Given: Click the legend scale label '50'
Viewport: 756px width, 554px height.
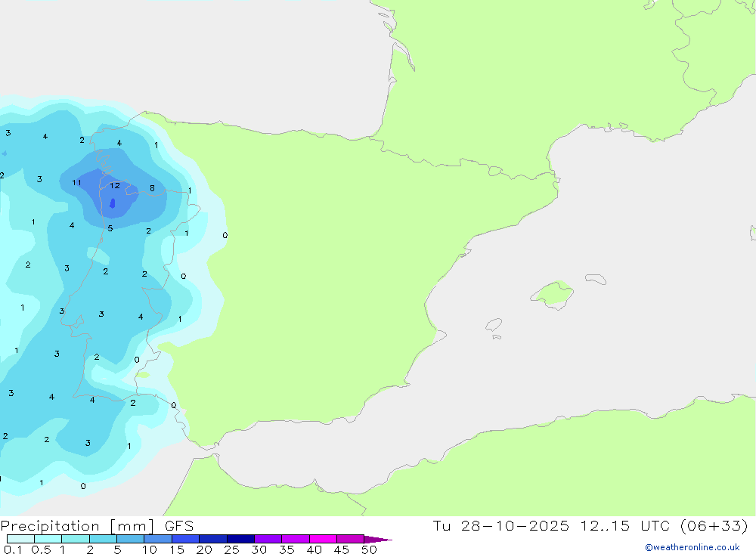Looking at the screenshot, I should (369, 549).
